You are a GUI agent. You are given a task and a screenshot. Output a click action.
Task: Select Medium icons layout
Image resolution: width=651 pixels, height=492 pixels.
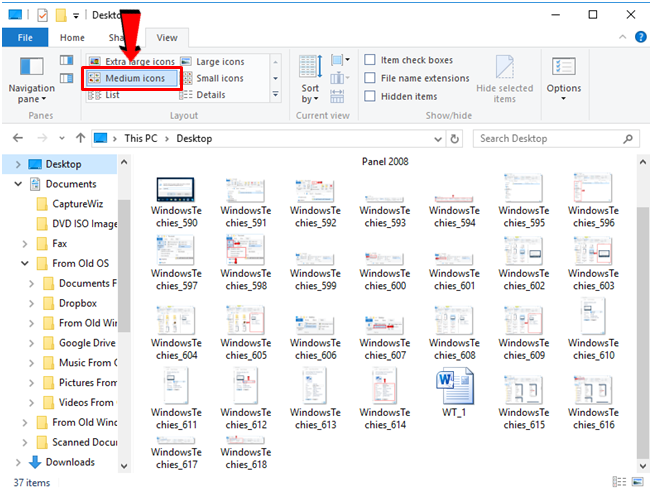pos(132,78)
